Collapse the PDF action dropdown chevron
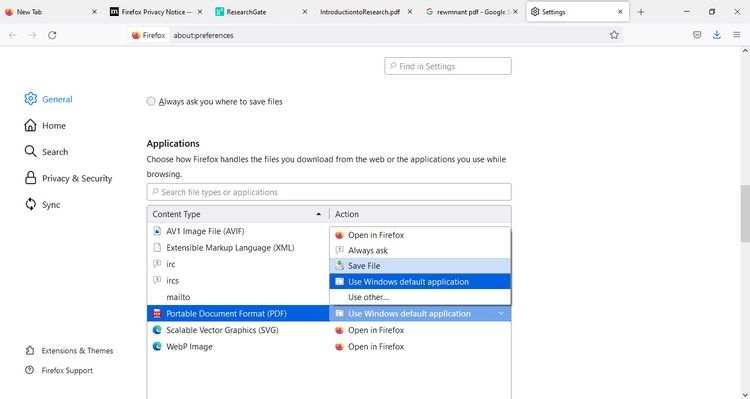 pos(501,313)
